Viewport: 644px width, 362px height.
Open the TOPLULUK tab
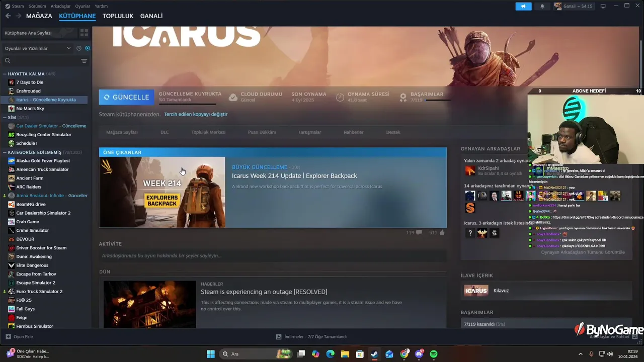(118, 16)
